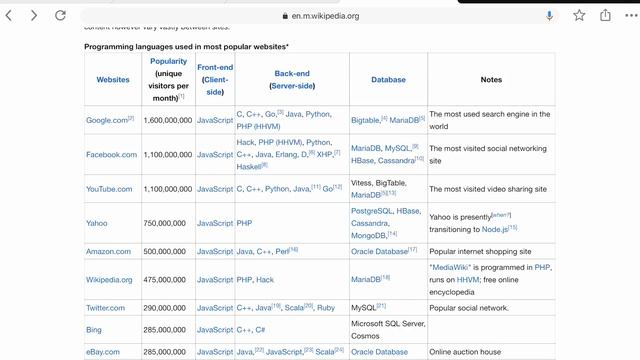Tap the microphone voice search icon
The height and width of the screenshot is (360, 640).
549,16
